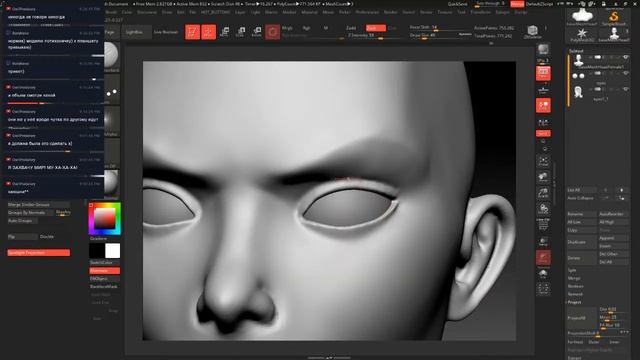The height and width of the screenshot is (360, 640).
Task: Hide the eyes subtool via eye icon
Action: click(x=625, y=73)
